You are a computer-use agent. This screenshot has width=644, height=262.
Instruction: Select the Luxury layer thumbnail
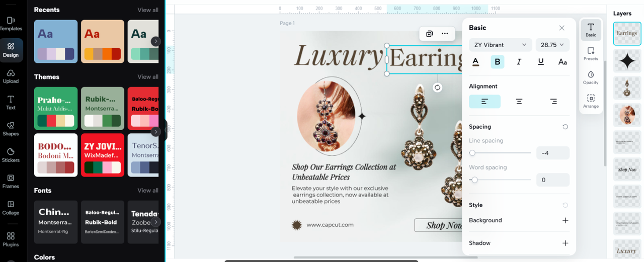click(627, 250)
